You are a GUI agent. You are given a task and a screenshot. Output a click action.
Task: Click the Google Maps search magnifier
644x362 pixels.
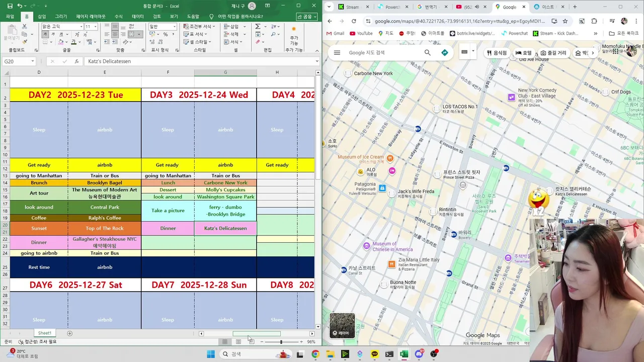428,53
